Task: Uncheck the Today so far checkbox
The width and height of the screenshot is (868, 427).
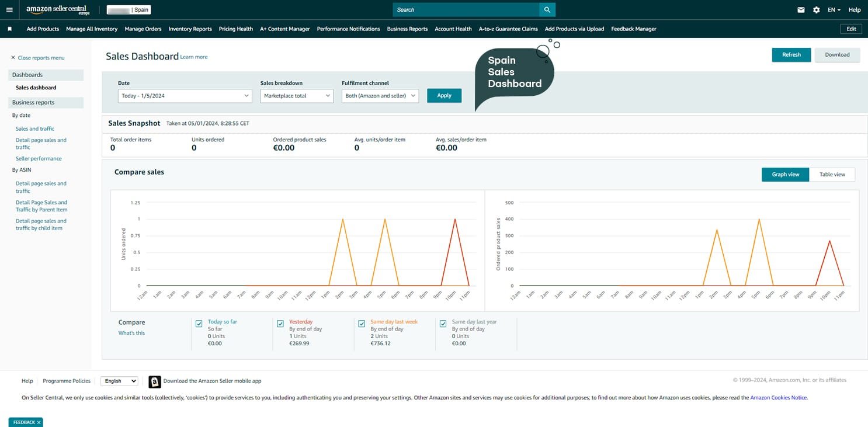Action: click(199, 324)
